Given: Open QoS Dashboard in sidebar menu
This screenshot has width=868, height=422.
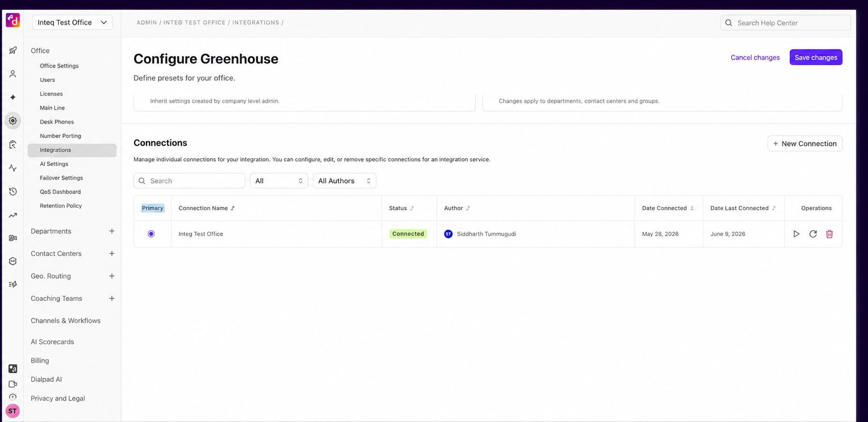Looking at the screenshot, I should point(60,192).
